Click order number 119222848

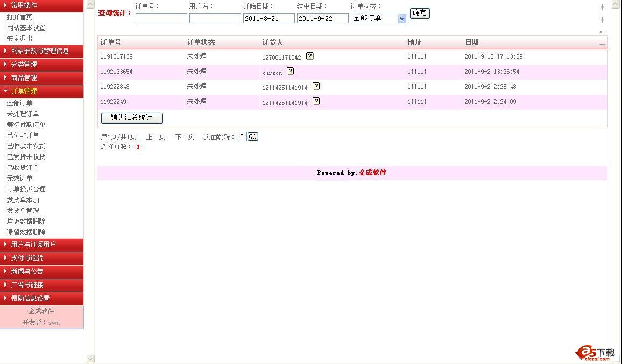pyautogui.click(x=115, y=87)
